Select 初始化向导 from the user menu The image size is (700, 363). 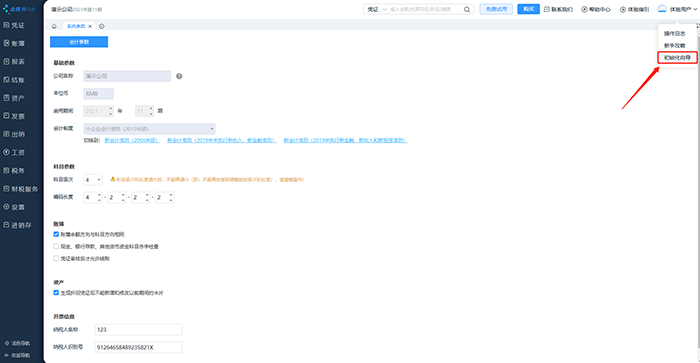coord(677,58)
